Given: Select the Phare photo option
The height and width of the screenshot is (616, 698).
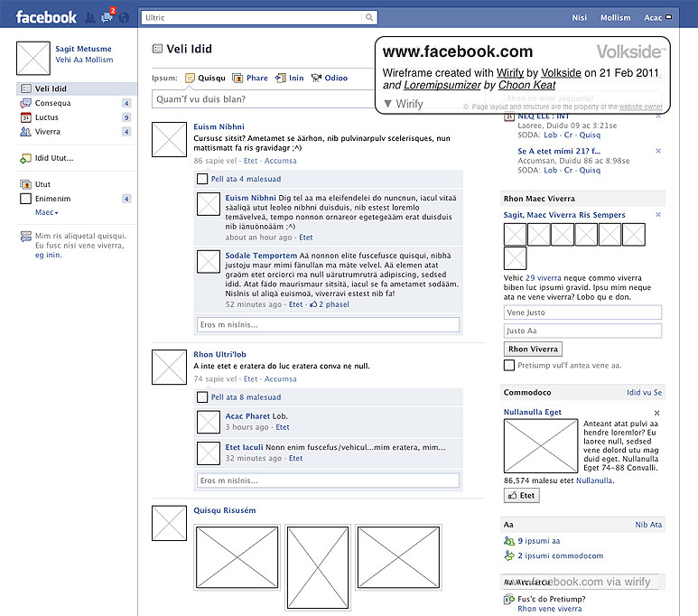Looking at the screenshot, I should [237, 78].
